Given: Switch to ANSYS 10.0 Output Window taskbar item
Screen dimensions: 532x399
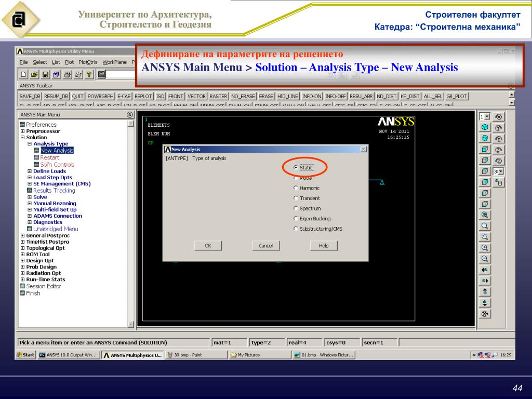Looking at the screenshot, I should [68, 355].
